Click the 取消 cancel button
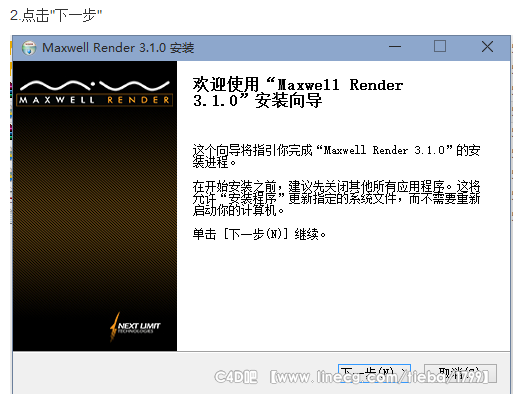The height and width of the screenshot is (394, 515). [x=460, y=373]
